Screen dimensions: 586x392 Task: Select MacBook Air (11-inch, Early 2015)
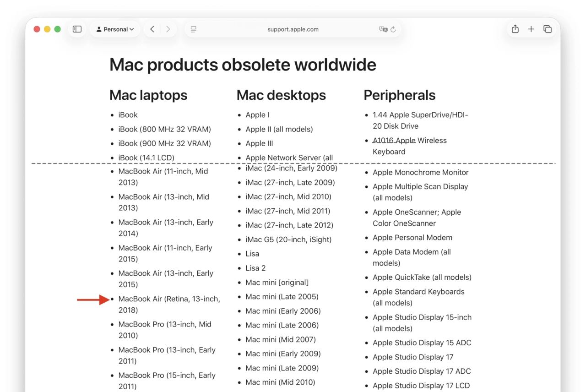click(x=165, y=253)
